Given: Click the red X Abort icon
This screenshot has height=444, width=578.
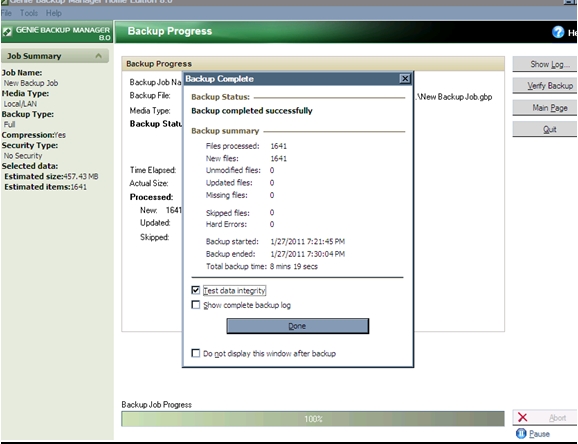Looking at the screenshot, I should point(522,417).
